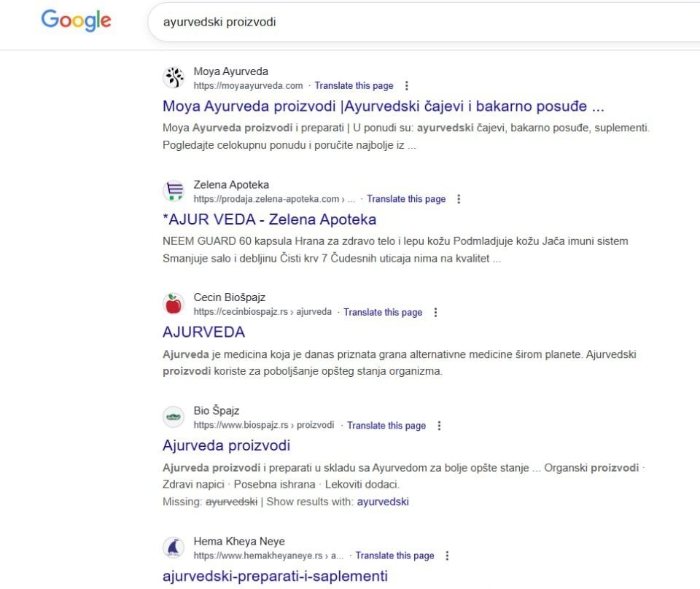
Task: Click the Zelena Apoteka site favicon
Action: tap(174, 191)
